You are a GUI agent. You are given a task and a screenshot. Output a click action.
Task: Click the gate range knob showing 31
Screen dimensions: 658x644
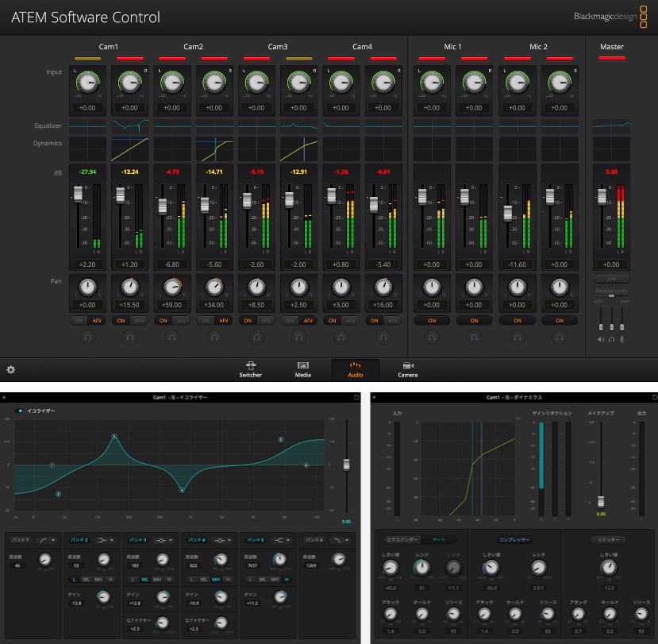421,568
